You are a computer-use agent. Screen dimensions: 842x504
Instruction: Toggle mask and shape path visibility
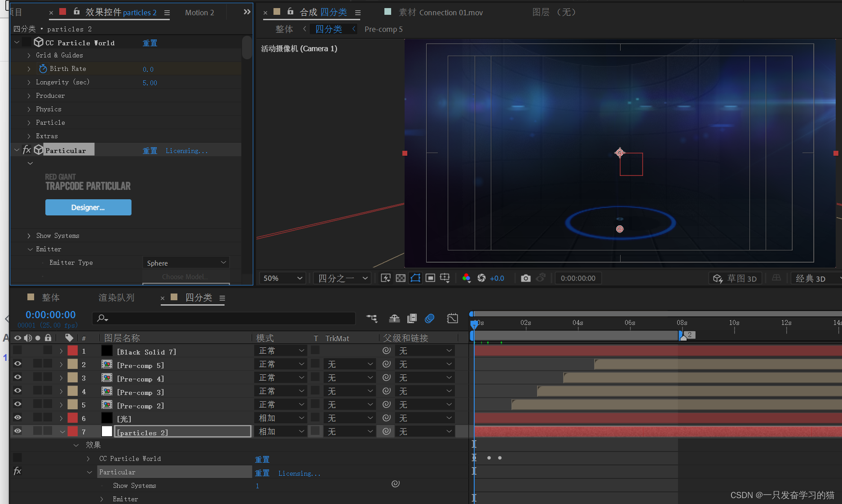coord(415,278)
